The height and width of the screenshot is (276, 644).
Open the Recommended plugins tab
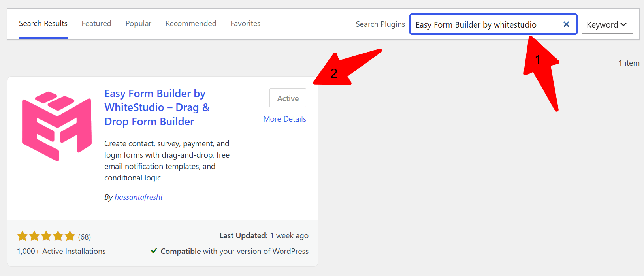[191, 24]
